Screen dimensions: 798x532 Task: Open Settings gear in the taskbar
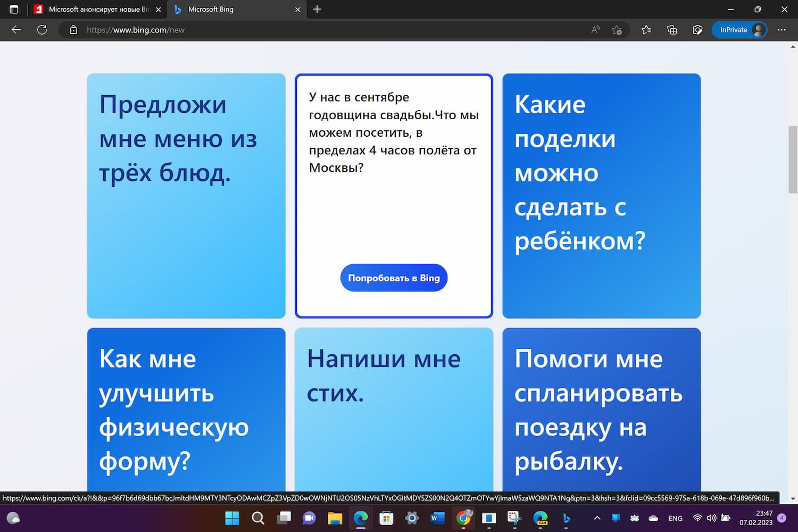[x=412, y=518]
